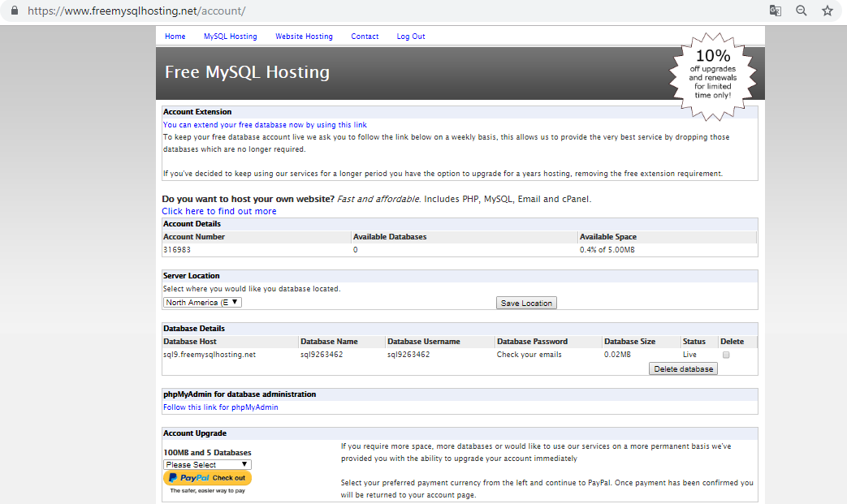The image size is (847, 504).
Task: Follow this link for phpMyAdmin
Action: 220,407
